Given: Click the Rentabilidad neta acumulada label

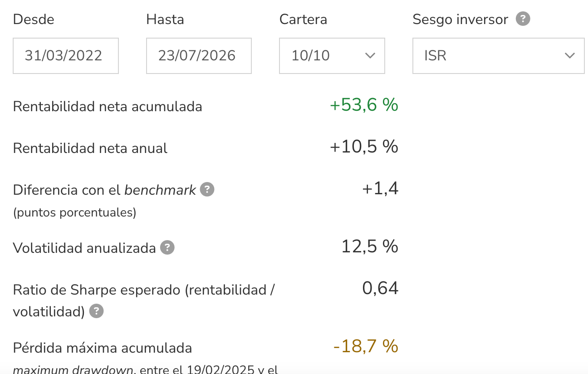Looking at the screenshot, I should (108, 107).
